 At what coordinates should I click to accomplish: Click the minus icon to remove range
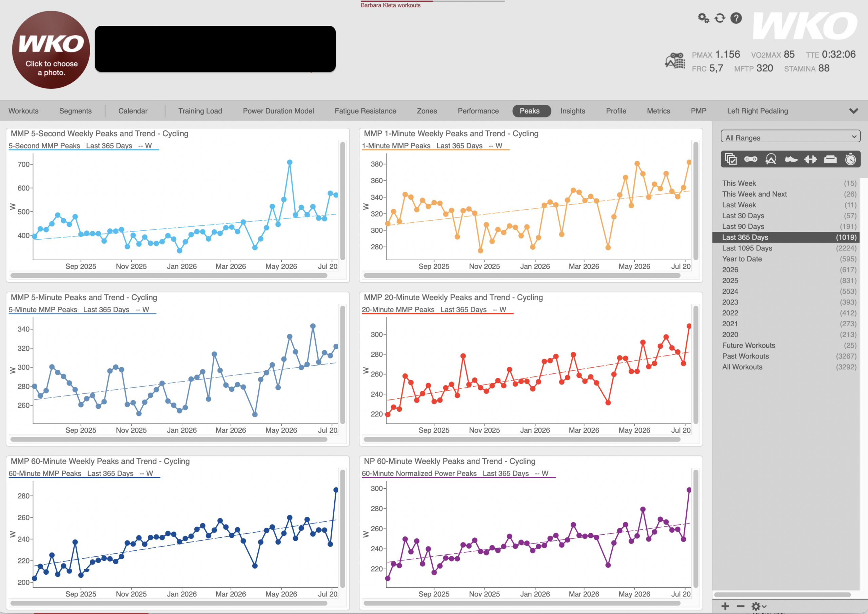(741, 606)
